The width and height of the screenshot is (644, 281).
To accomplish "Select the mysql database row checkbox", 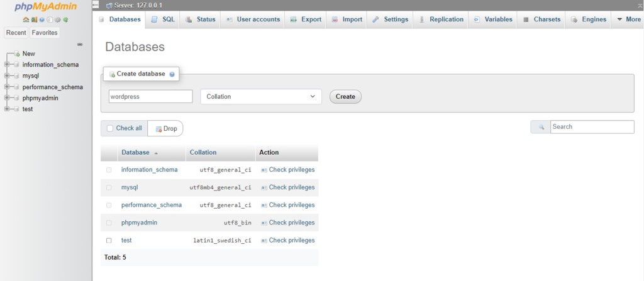I will pos(109,187).
